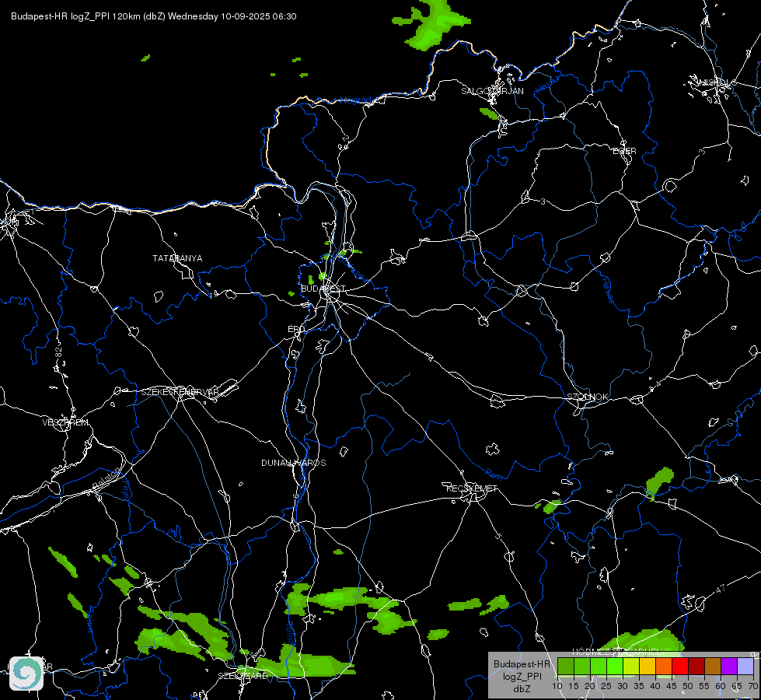Click the road number 82 label
761x700 pixels.
point(59,352)
